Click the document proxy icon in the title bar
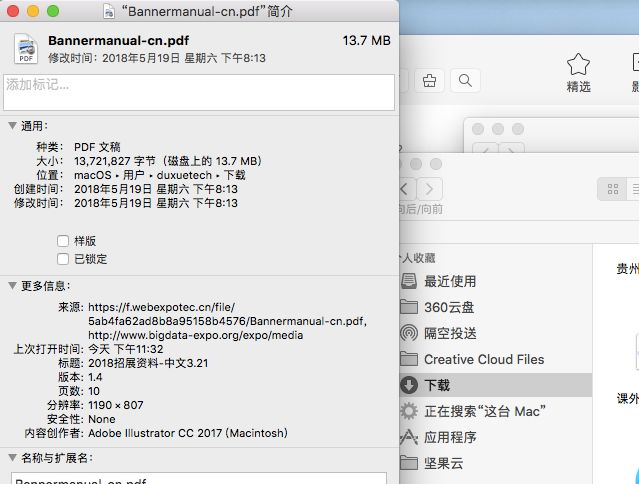 pos(109,11)
